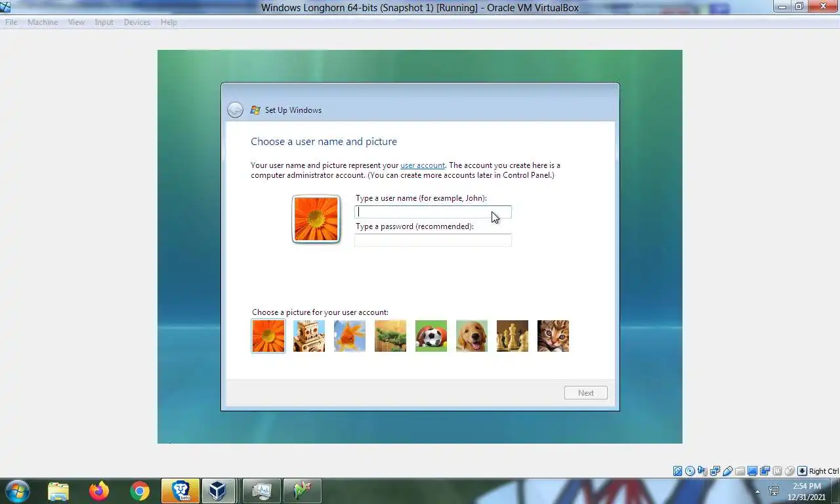This screenshot has width=840, height=504.
Task: Select the soccer ball account picture
Action: (x=431, y=336)
